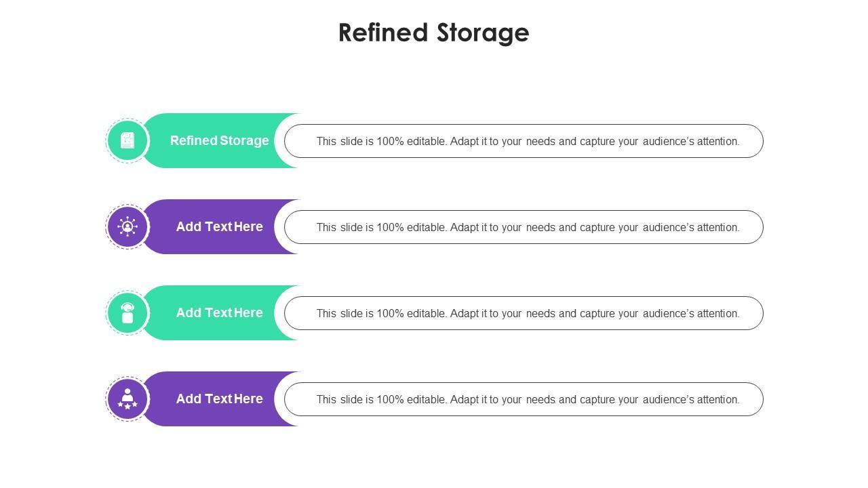Click the word 'Adapt' in the third row's description

coord(465,314)
